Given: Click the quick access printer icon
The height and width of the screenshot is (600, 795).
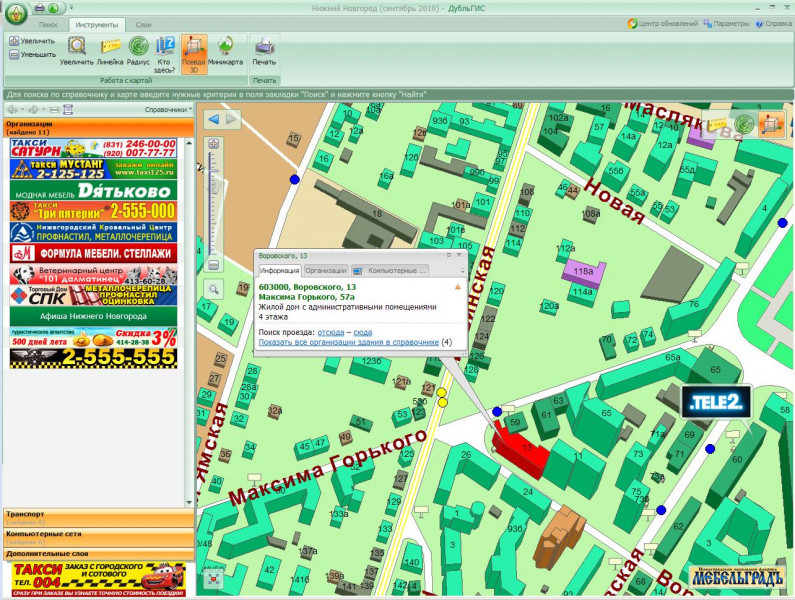Looking at the screenshot, I should click(x=40, y=8).
